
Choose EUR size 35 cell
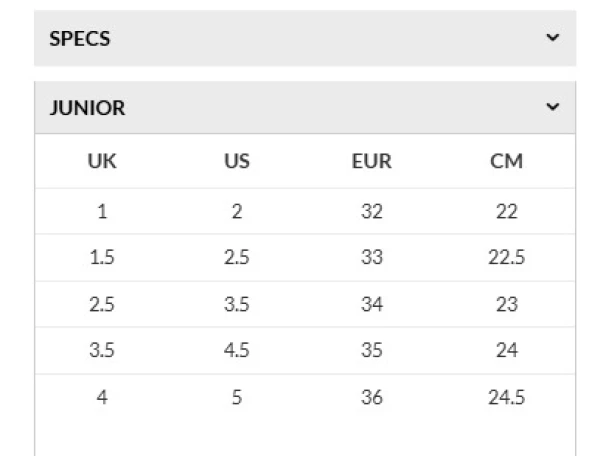click(371, 351)
